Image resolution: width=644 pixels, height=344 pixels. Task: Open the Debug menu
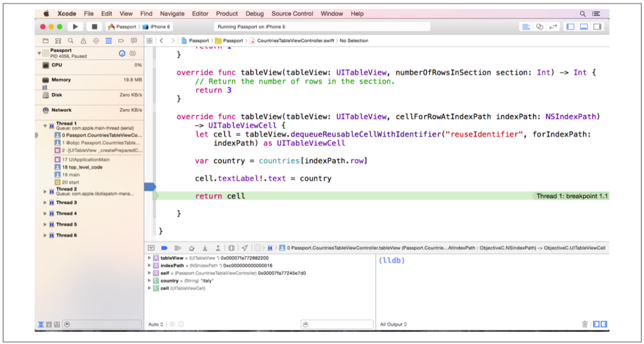tap(254, 13)
